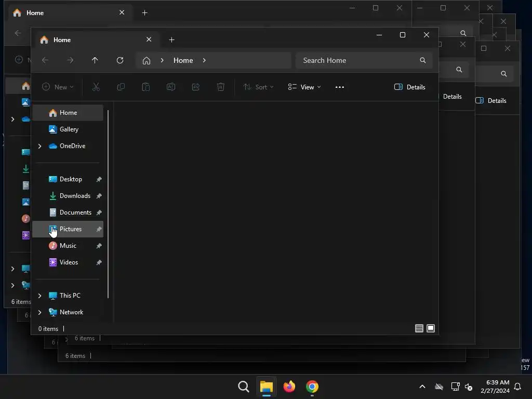Click File Explorer icon on taskbar
This screenshot has height=399, width=532.
pyautogui.click(x=267, y=387)
